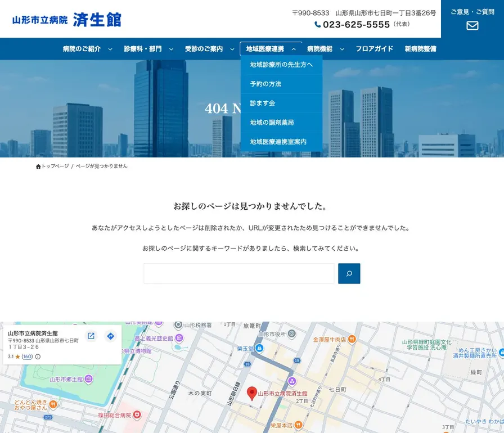Click どんどん焼き おやつ屋さん marker icon

[53, 404]
